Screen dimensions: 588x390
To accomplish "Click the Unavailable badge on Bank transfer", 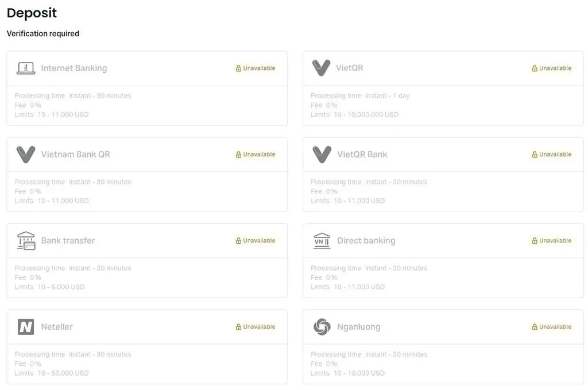I will click(x=256, y=241).
